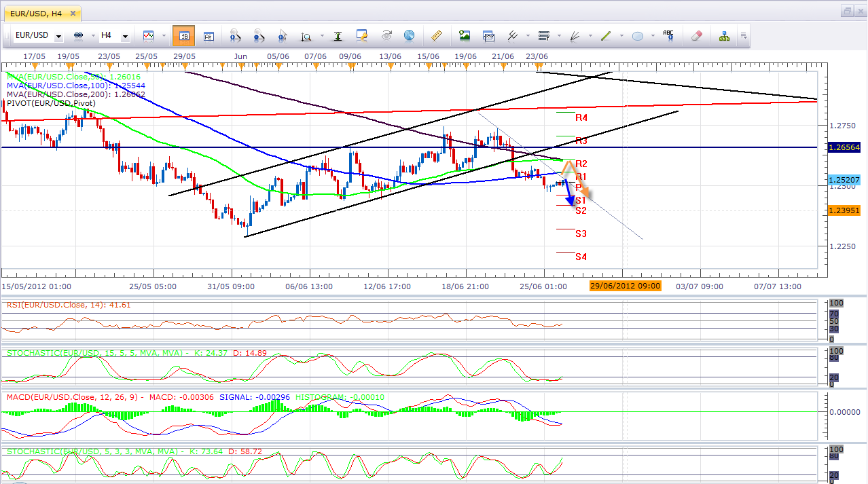Expand the fan lines dropdown arrow
This screenshot has height=484, width=868.
[x=590, y=36]
